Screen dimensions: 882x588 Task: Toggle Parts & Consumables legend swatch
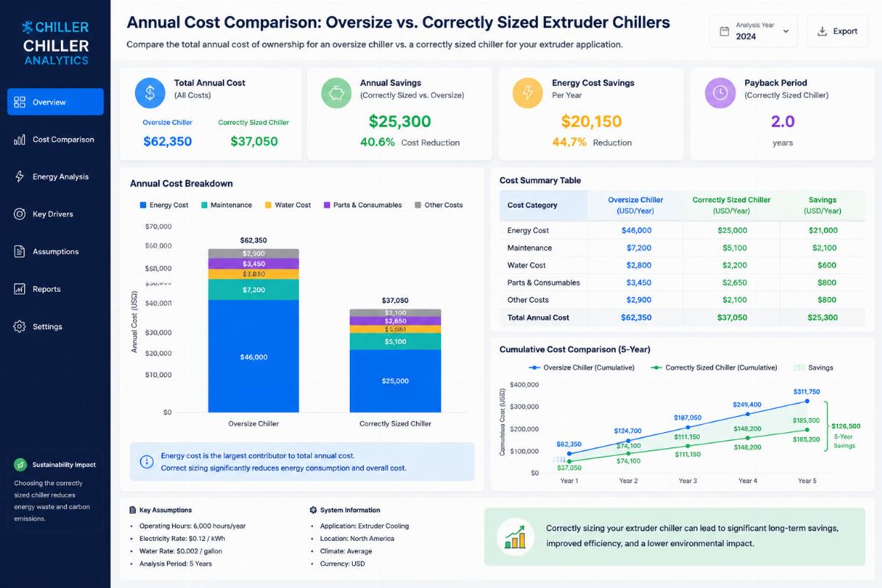(327, 205)
